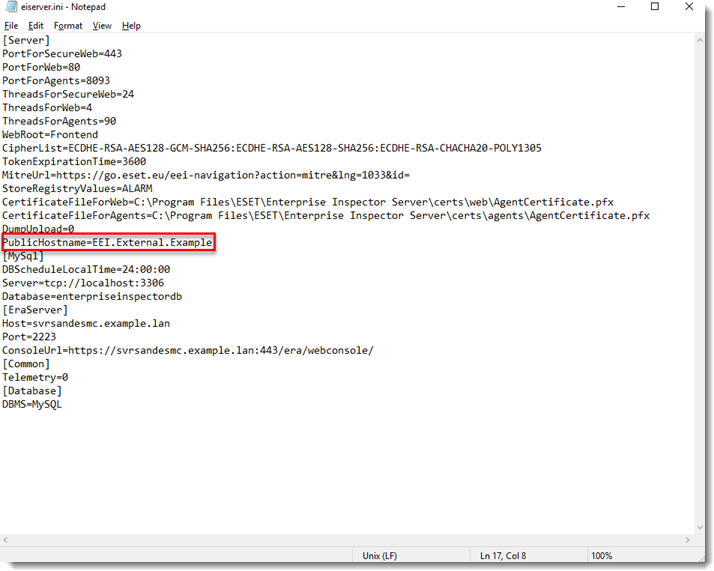Click the Database=enterpriseinspectordb line
The width and height of the screenshot is (714, 571).
point(92,296)
